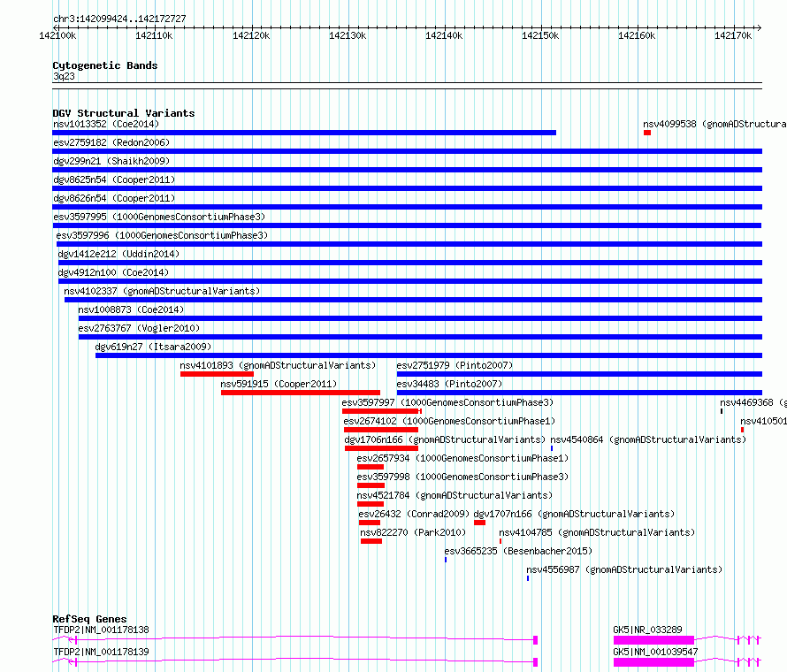This screenshot has height=672, width=787.
Task: Click the red dgv1707n166 variant bar
Action: [x=480, y=523]
